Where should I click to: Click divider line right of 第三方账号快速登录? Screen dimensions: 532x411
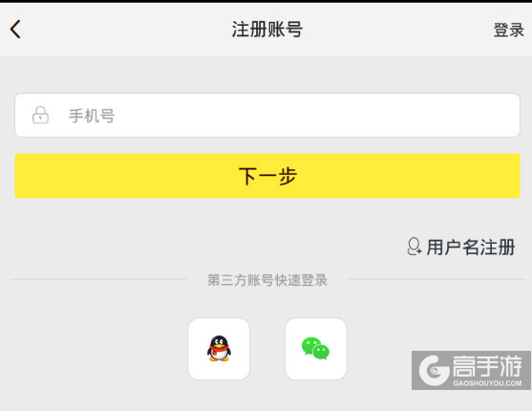click(x=436, y=280)
